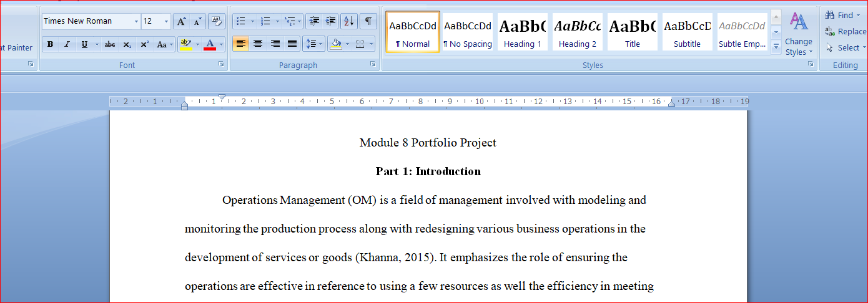This screenshot has width=868, height=303.
Task: Click the Shrink Font icon
Action: (197, 21)
